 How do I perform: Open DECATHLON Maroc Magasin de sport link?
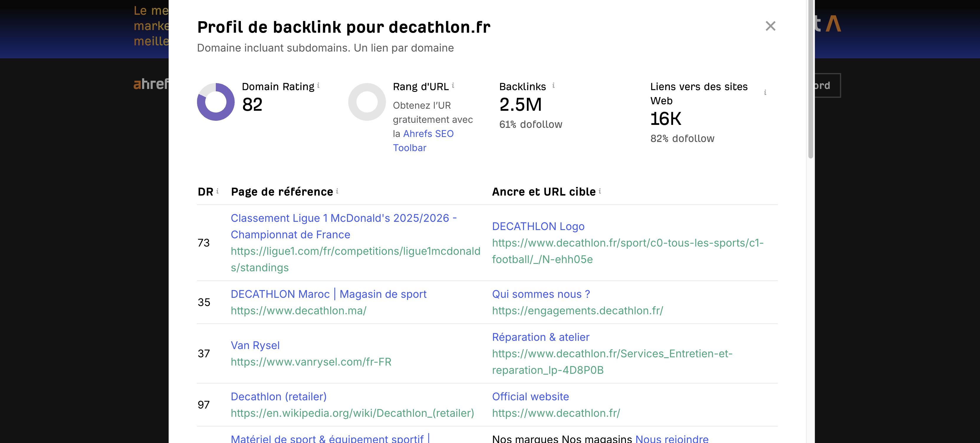[328, 294]
